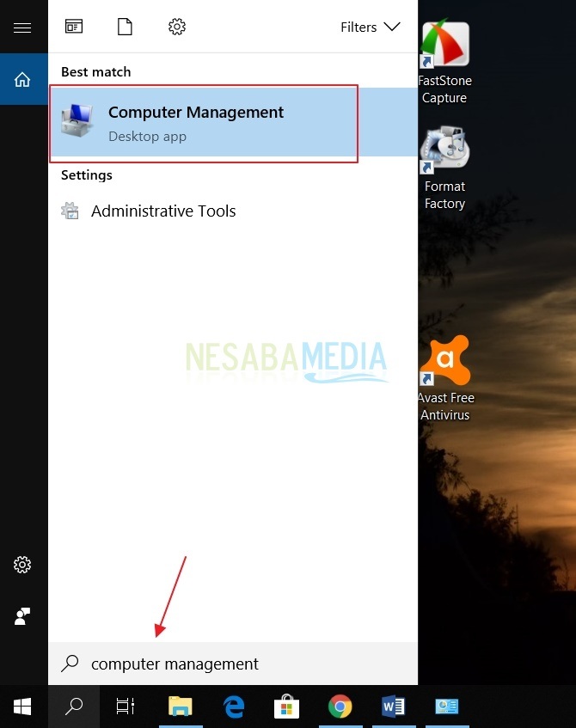
Task: Filter search results by Settings gear icon
Action: point(177,27)
